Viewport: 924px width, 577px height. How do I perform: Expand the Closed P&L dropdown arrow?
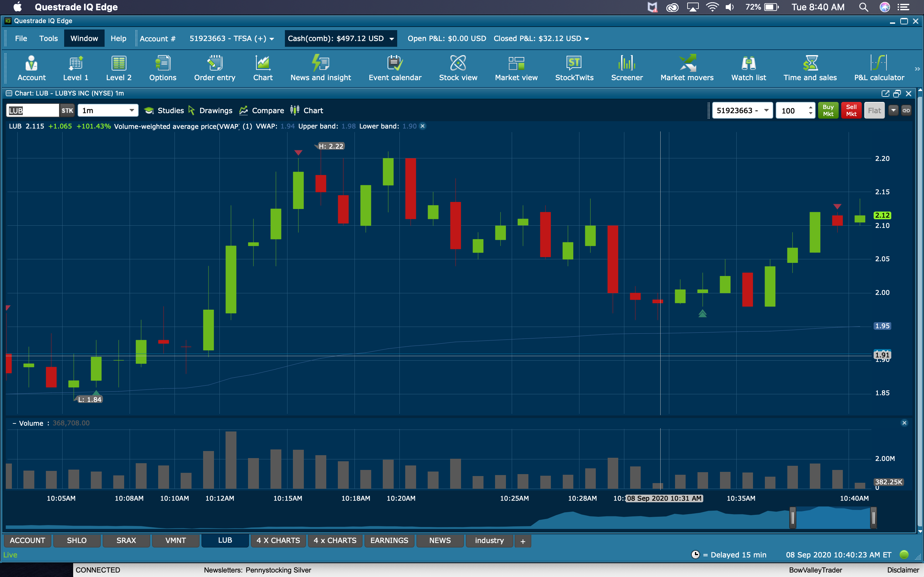587,39
